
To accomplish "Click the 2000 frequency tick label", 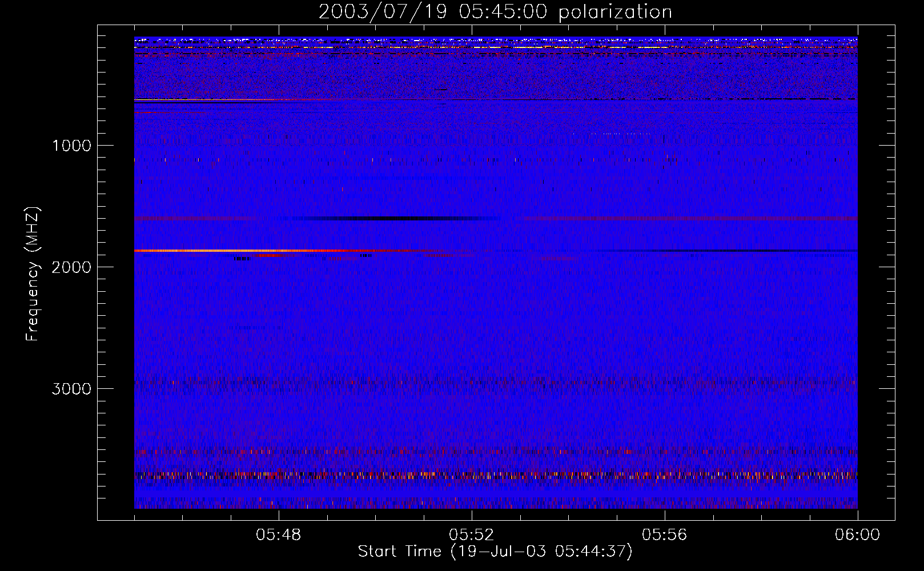I will (x=71, y=267).
